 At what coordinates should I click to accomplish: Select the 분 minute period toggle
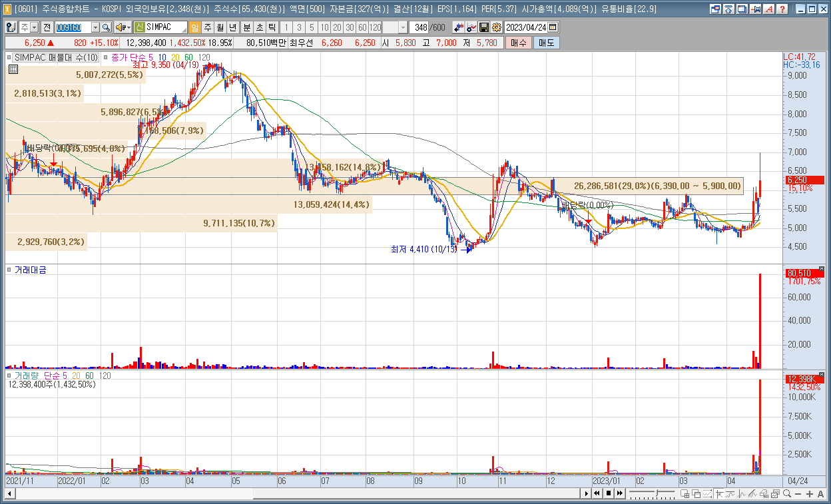247,27
